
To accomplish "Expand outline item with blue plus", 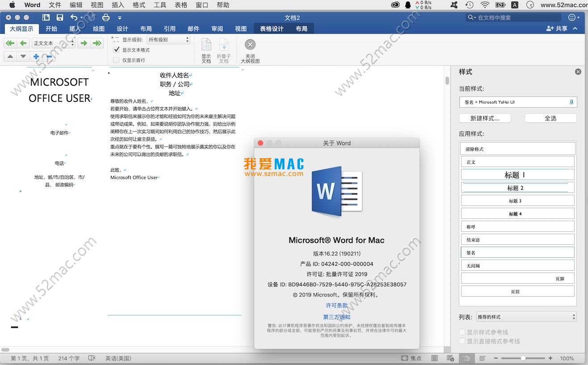I will [36, 57].
